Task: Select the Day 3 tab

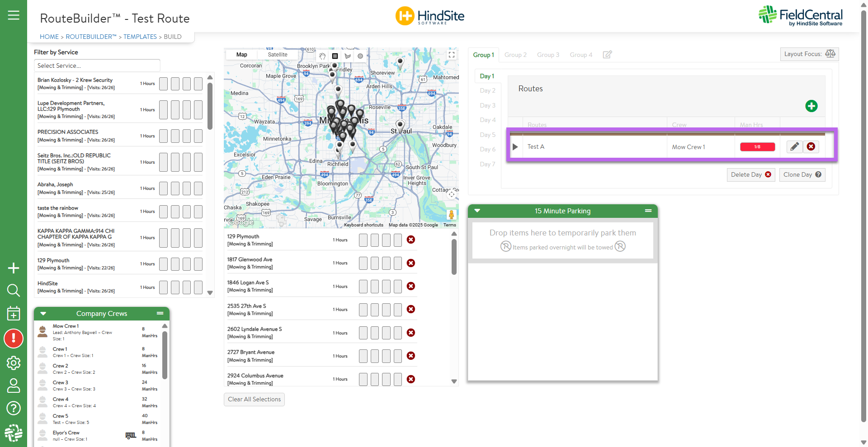Action: pos(487,105)
